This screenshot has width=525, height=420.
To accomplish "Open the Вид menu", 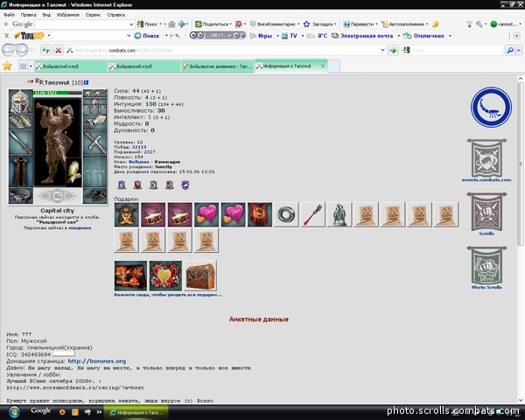I will [46, 15].
